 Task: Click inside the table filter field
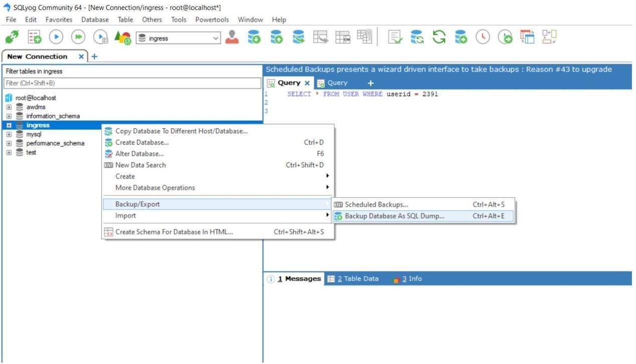[130, 82]
